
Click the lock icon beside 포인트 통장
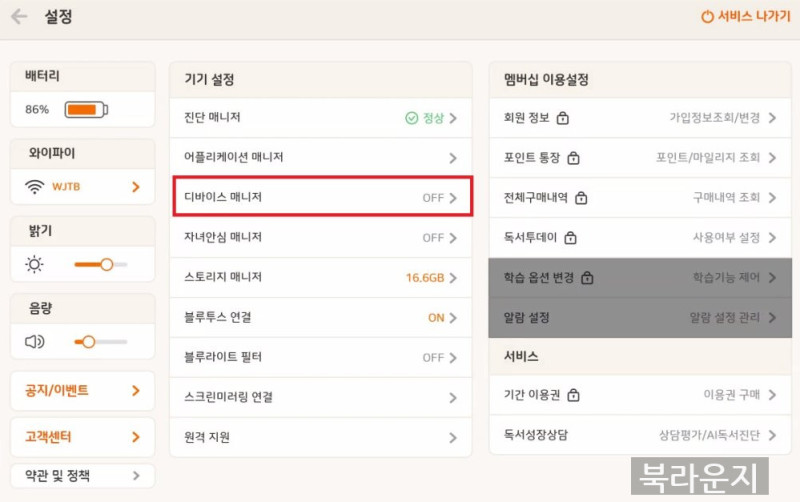click(573, 158)
